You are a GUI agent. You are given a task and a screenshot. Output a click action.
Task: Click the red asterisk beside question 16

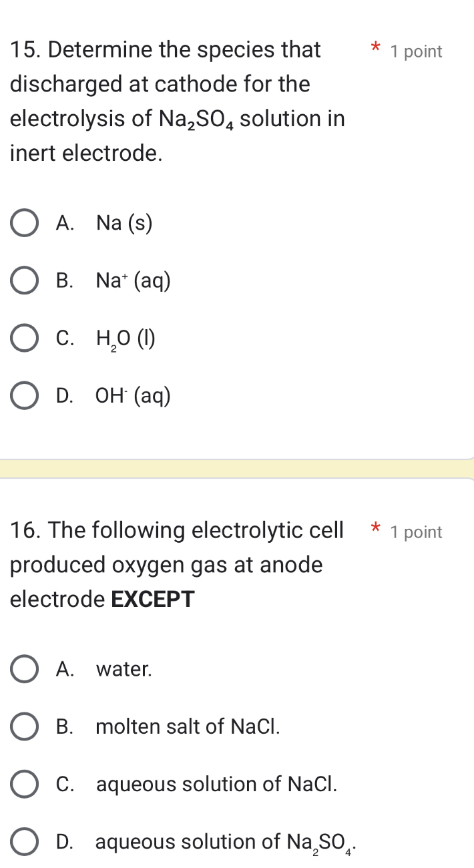tap(375, 529)
